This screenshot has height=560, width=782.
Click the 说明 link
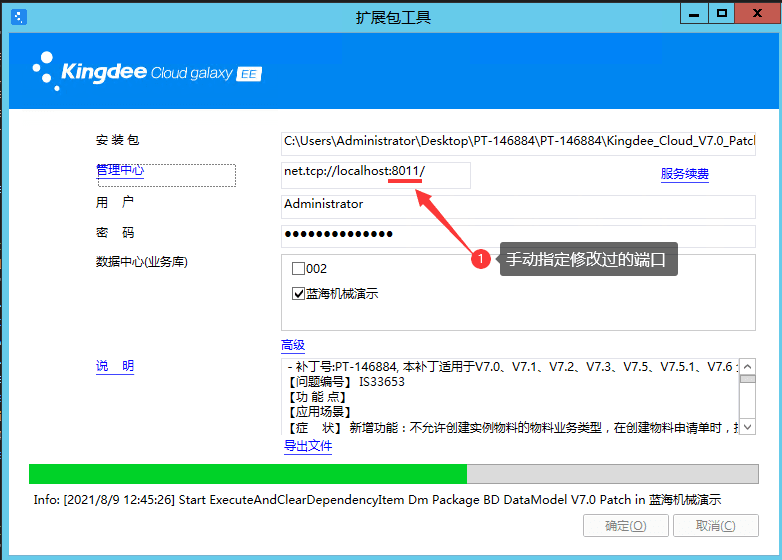point(115,366)
